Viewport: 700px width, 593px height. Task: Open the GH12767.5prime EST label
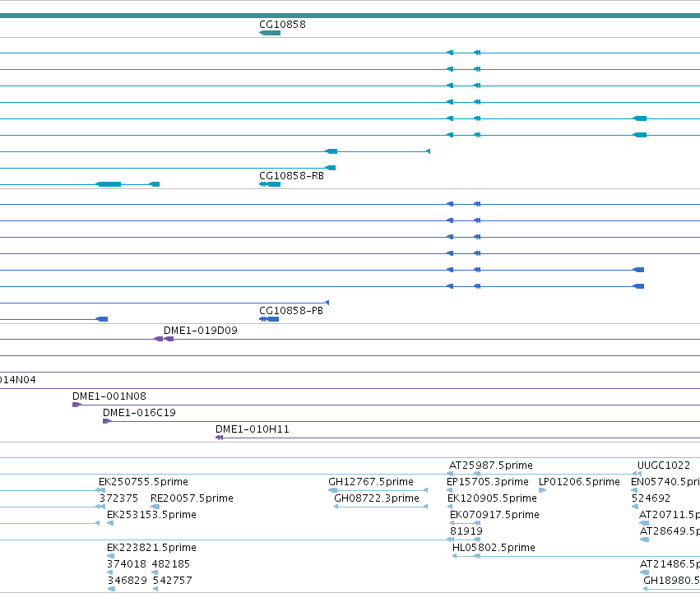pyautogui.click(x=371, y=482)
